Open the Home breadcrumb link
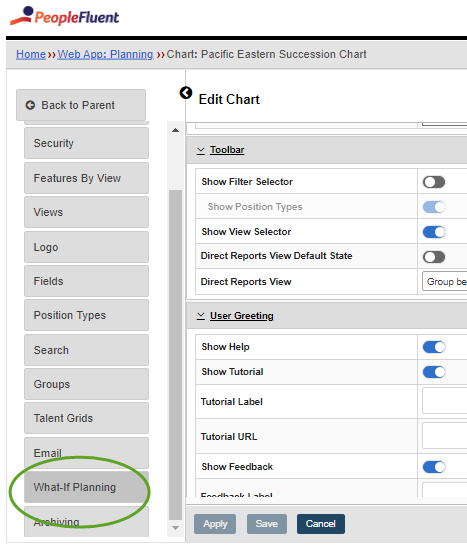Viewport: 467px width, 549px height. point(31,54)
